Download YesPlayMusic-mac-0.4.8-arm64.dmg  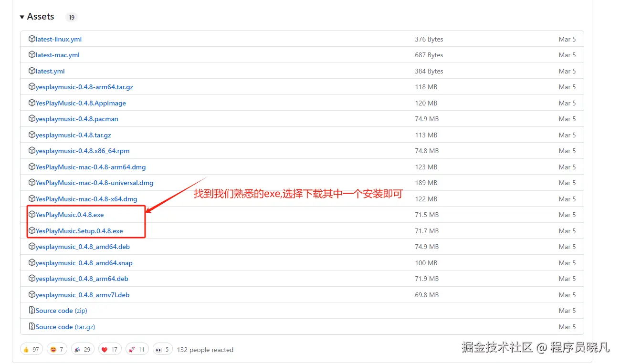tap(91, 167)
